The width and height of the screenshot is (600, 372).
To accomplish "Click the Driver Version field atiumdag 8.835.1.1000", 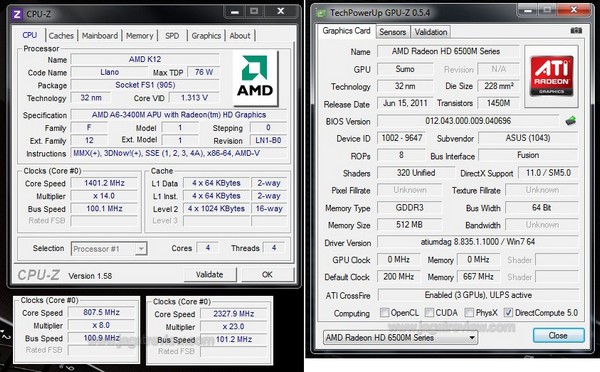I will [478, 242].
